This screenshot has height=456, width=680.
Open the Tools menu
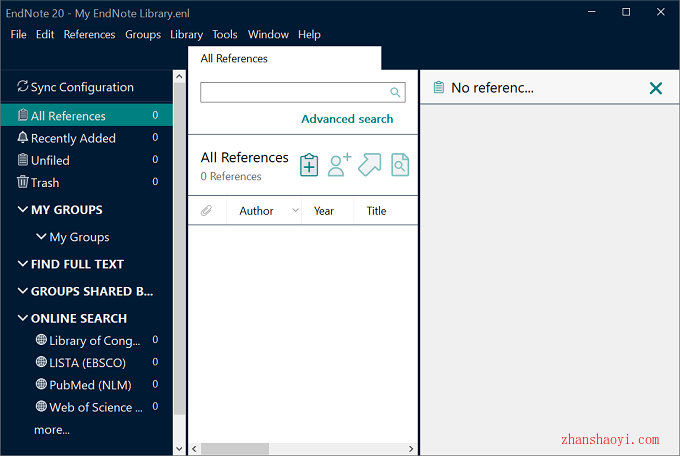[225, 34]
